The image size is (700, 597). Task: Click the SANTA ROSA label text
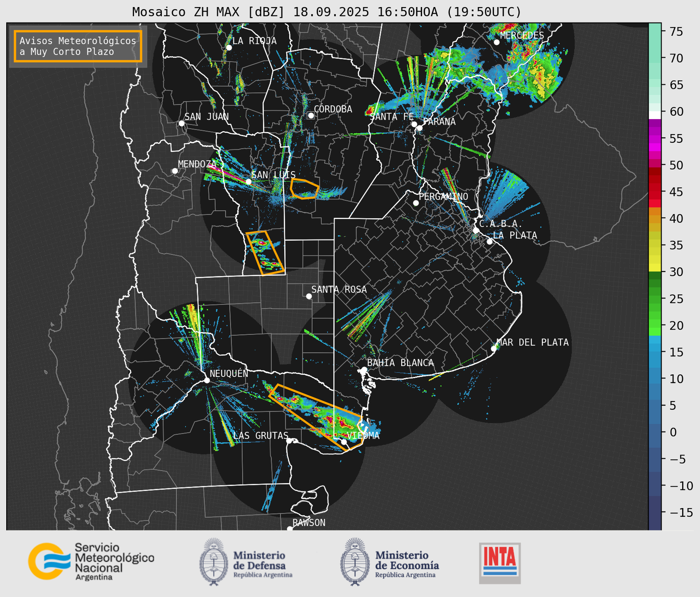coord(339,289)
